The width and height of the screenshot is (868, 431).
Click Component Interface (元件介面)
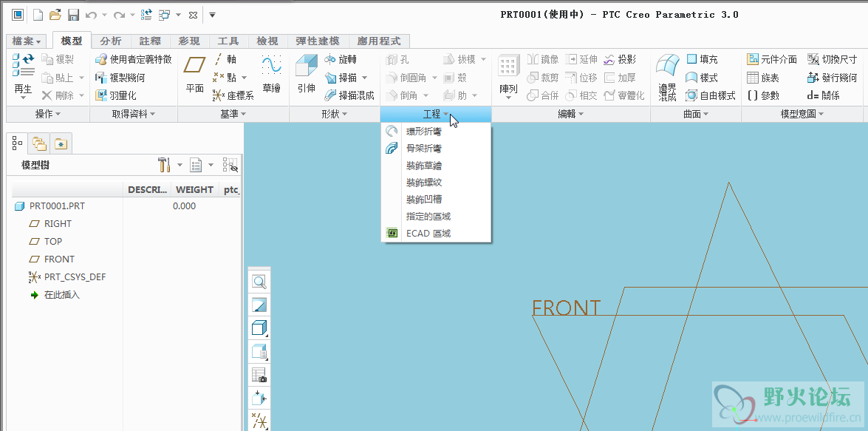tap(772, 59)
